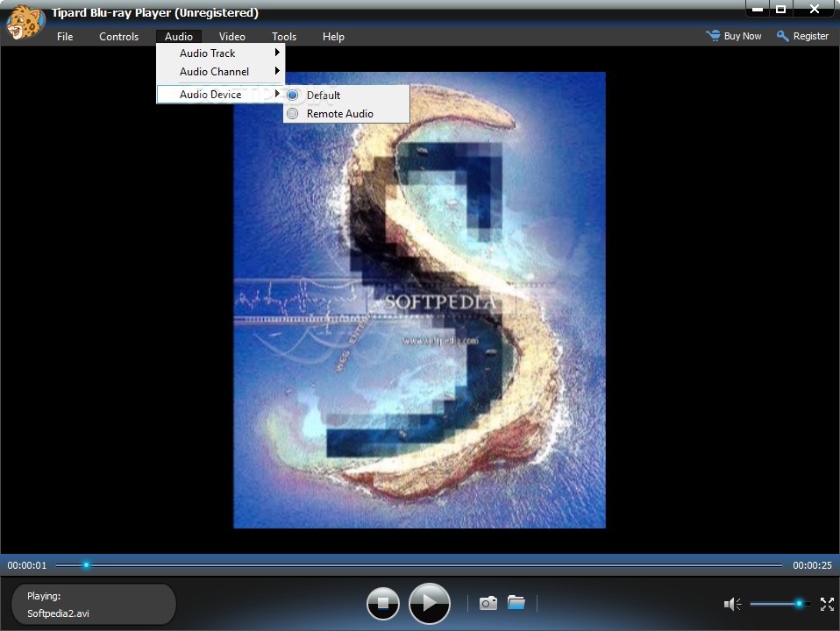Expand the Audio Track submenu arrow
This screenshot has height=631, width=840.
tap(277, 53)
